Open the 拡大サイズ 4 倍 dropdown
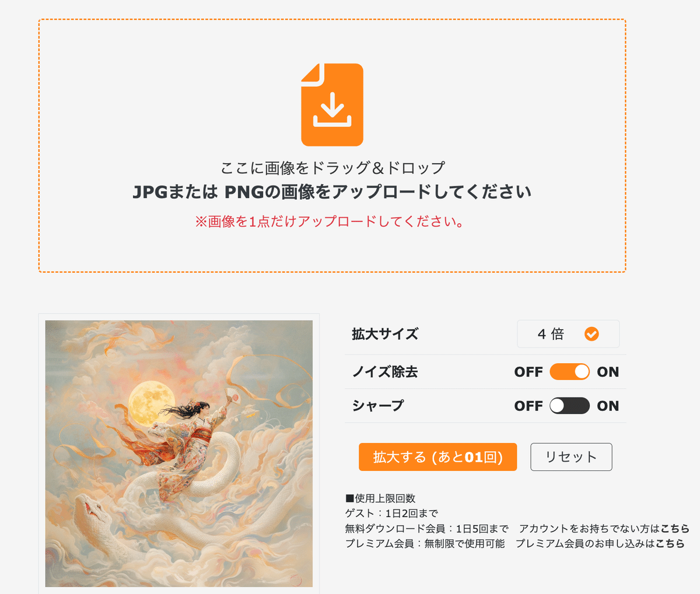This screenshot has width=700, height=594. pyautogui.click(x=568, y=334)
